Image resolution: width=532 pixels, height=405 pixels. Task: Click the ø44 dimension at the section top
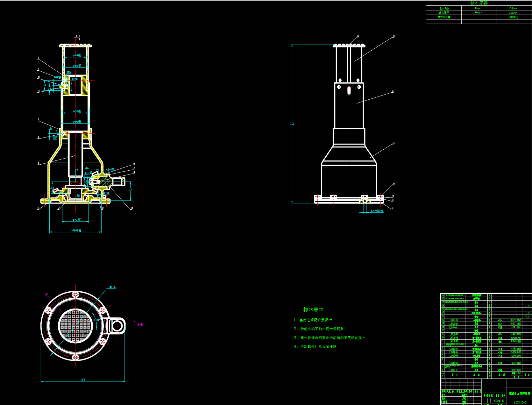[x=76, y=56]
